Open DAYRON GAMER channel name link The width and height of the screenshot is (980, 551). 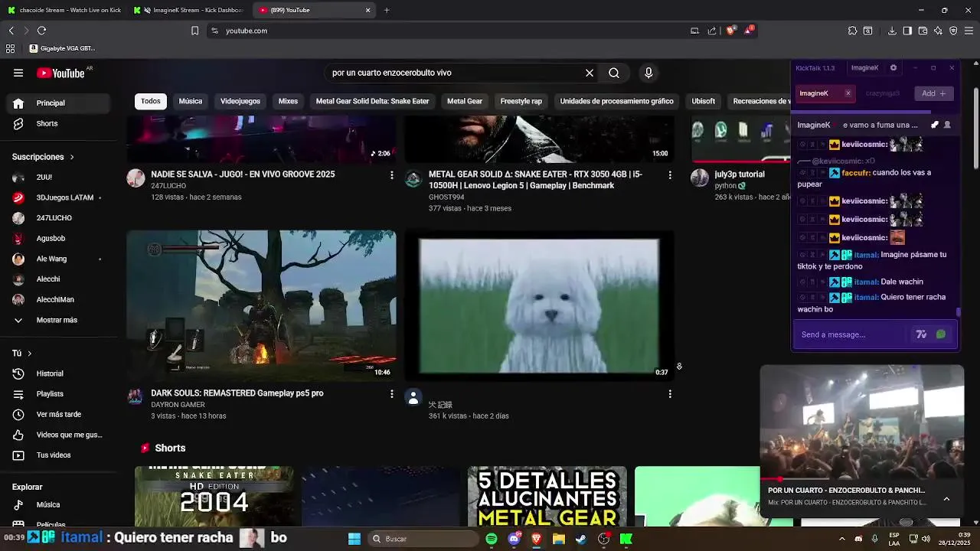[178, 405]
